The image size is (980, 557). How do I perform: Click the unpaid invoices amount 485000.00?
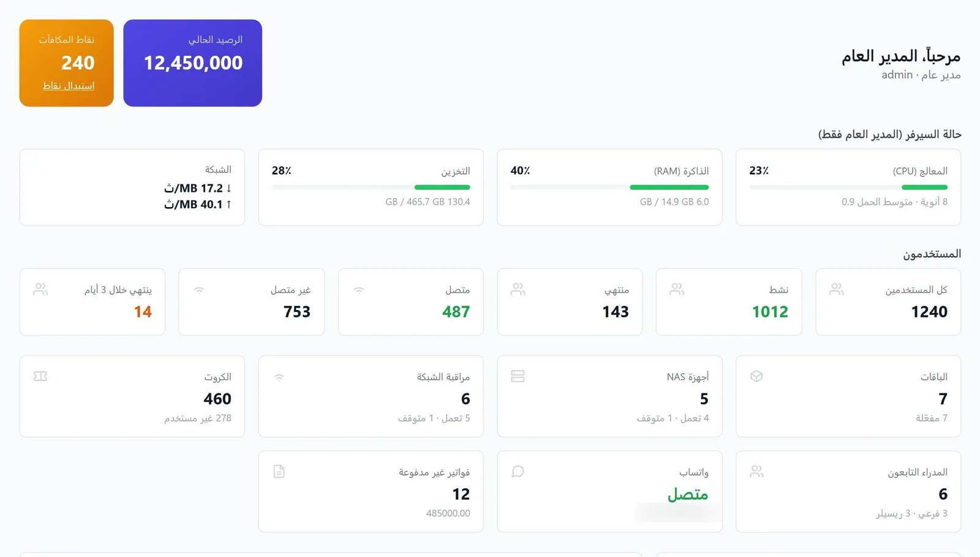point(448,513)
